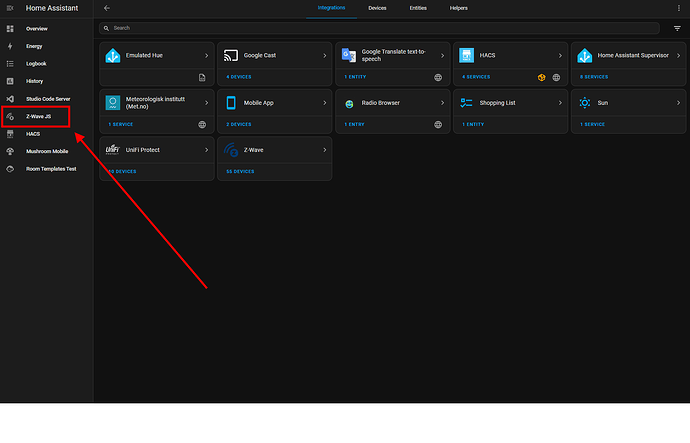Open the Logbook list icon
Screen dimensions: 690x443
click(10, 64)
